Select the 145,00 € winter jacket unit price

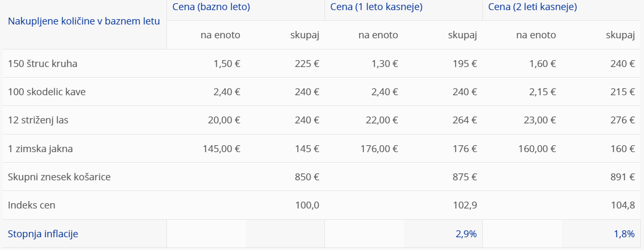coord(221,149)
